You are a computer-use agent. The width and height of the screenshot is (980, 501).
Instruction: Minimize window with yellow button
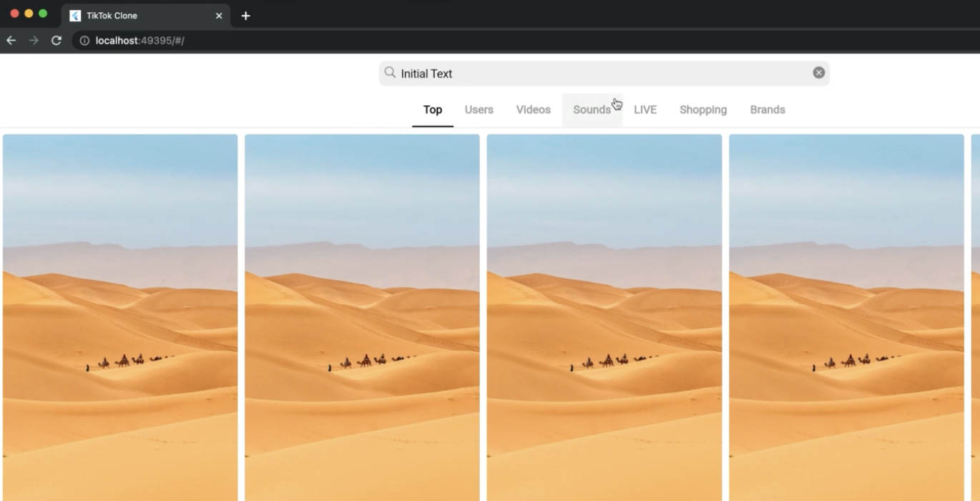(x=29, y=14)
